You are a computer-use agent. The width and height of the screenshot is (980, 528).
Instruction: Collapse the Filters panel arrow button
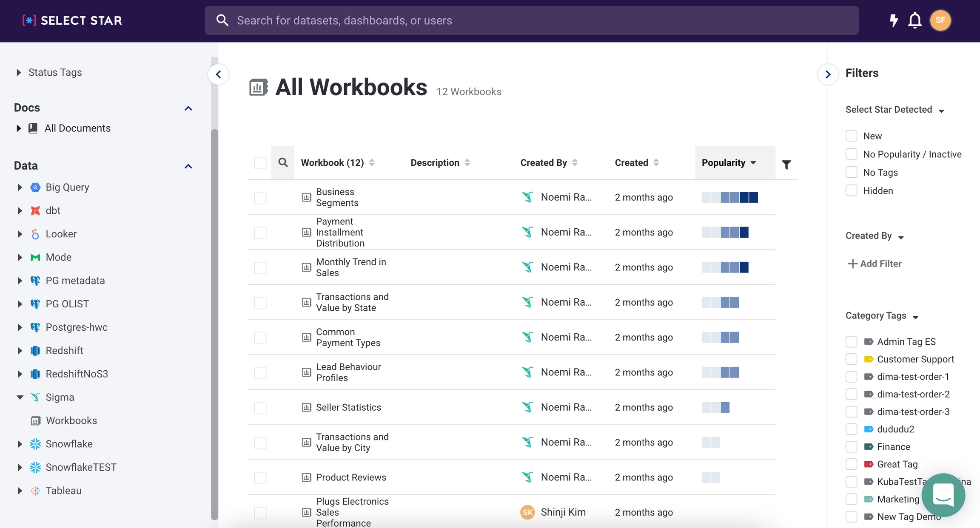[x=828, y=74]
